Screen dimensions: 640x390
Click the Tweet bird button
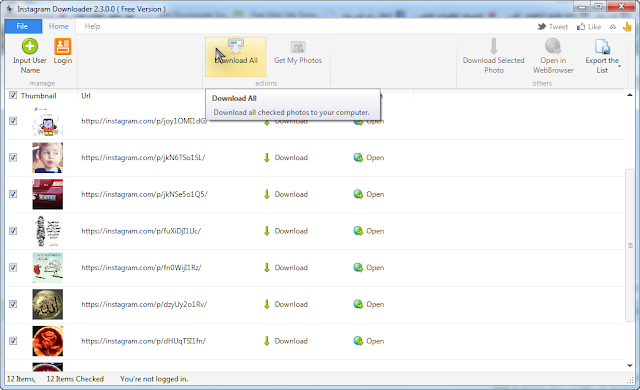pyautogui.click(x=553, y=27)
